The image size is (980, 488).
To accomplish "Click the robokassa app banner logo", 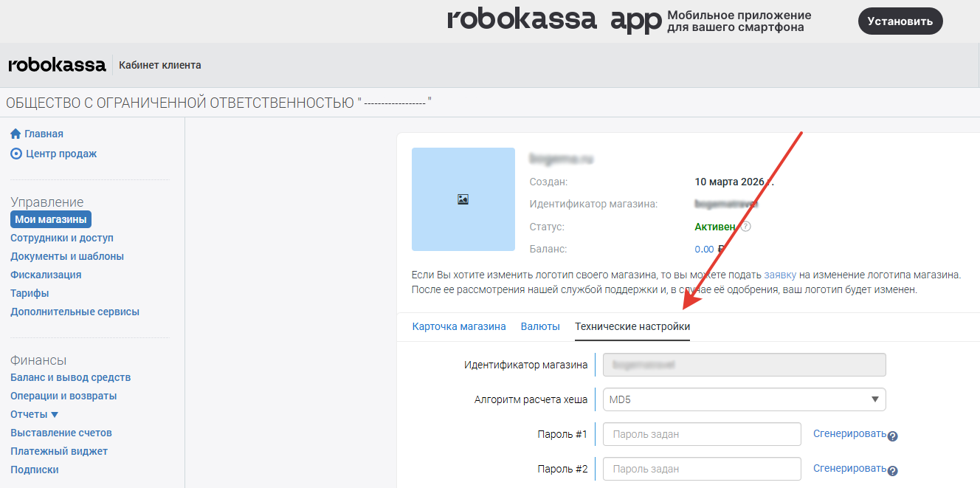I will (554, 21).
